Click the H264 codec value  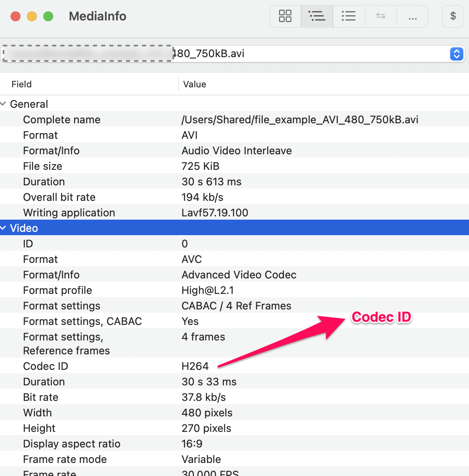point(195,366)
